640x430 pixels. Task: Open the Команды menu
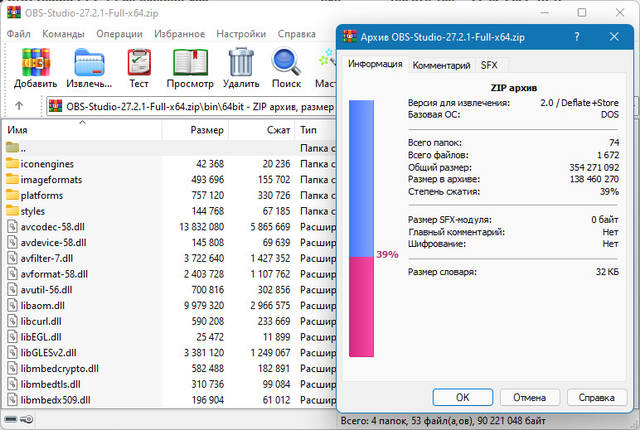[63, 34]
